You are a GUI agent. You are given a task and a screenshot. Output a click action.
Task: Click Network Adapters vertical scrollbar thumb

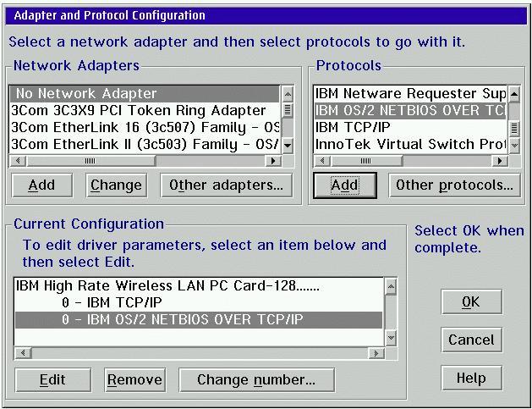[x=288, y=110]
